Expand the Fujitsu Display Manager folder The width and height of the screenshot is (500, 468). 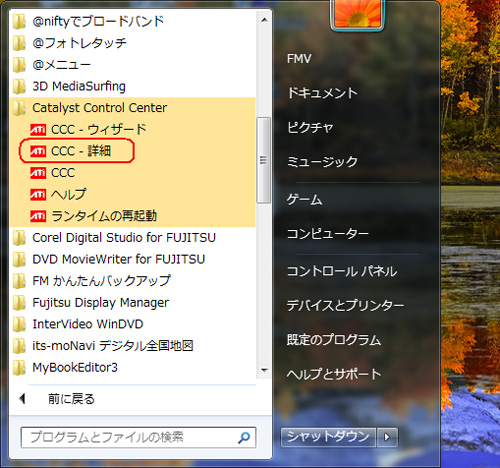133,303
